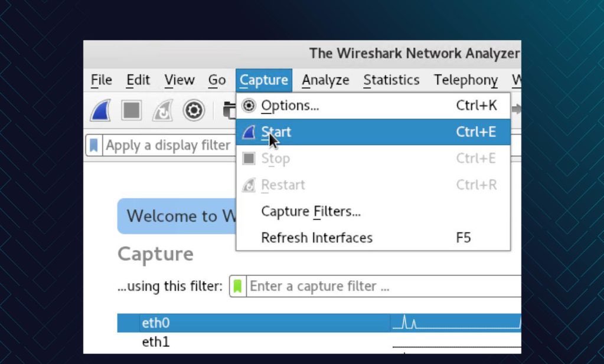Open capture options gear toolbar icon
Screen dimensions: 604x364
tap(194, 110)
